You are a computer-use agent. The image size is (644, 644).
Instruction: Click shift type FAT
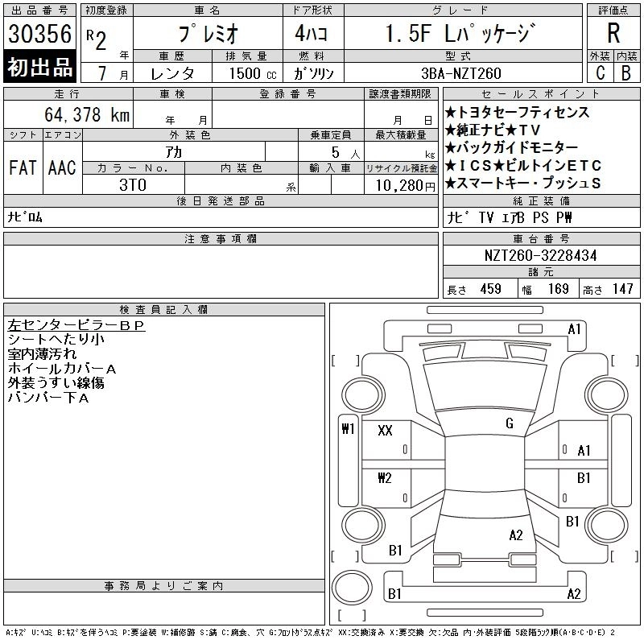[x=23, y=167]
